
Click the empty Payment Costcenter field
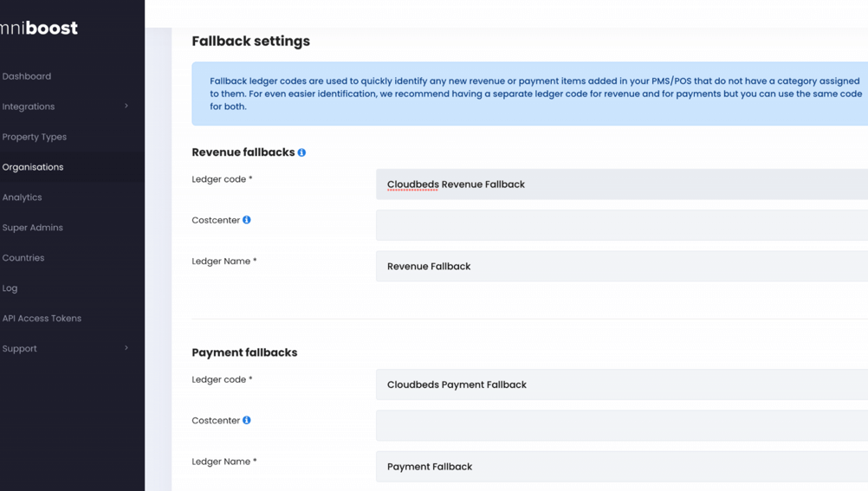pyautogui.click(x=621, y=425)
